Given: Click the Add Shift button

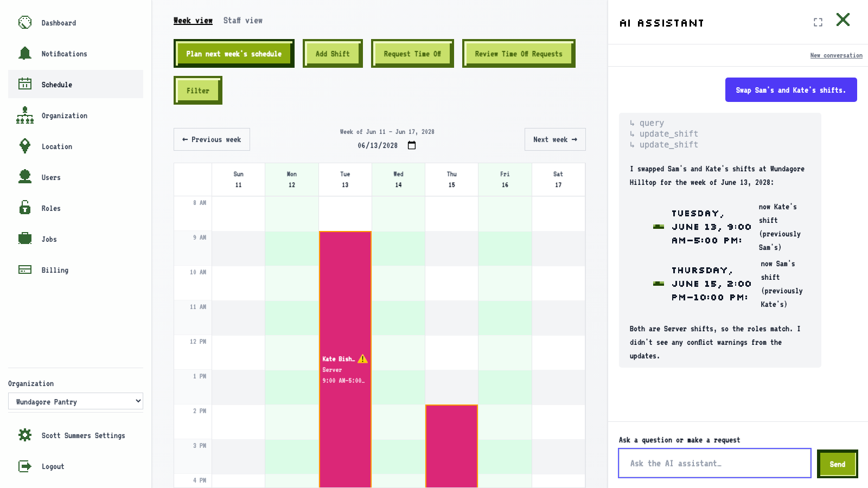Looking at the screenshot, I should 333,54.
